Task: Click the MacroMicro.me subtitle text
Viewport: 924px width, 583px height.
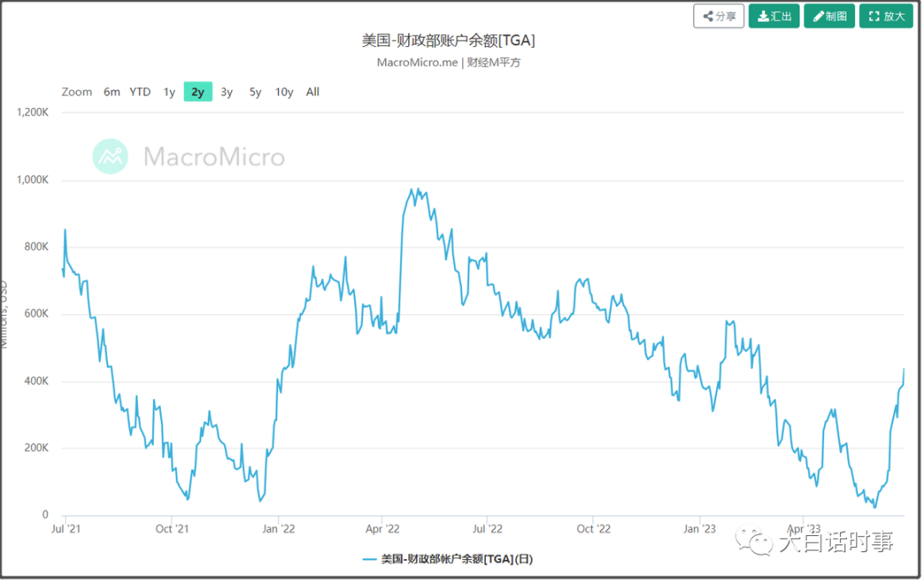Action: click(418, 62)
